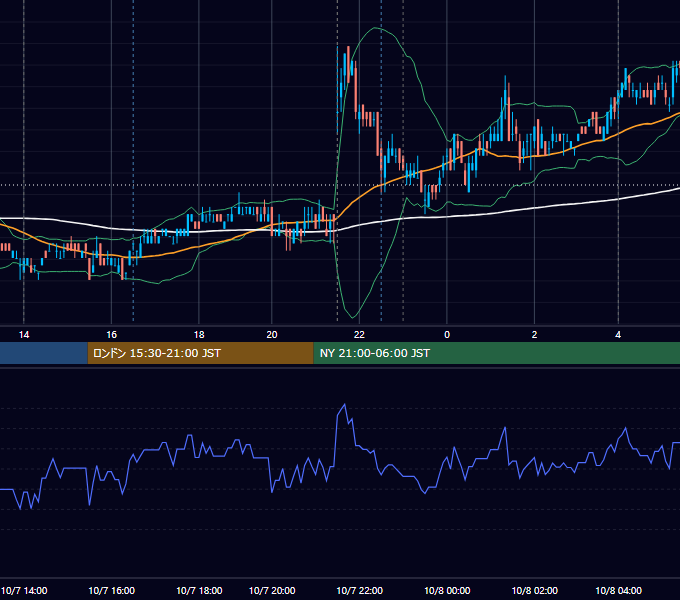Click the 10/7 18:00 timestamp label
Image resolution: width=680 pixels, height=600 pixels.
coord(199,590)
